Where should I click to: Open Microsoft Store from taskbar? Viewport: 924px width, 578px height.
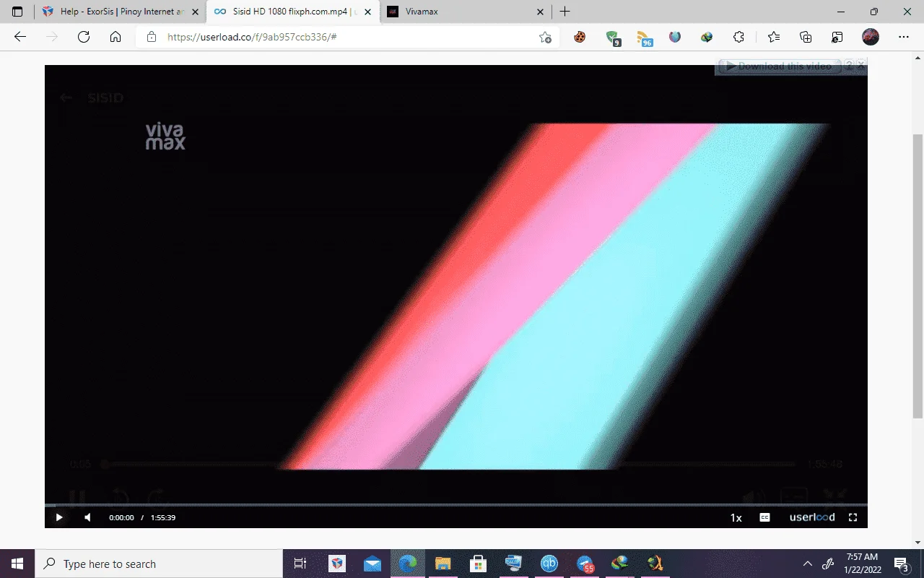click(x=479, y=564)
